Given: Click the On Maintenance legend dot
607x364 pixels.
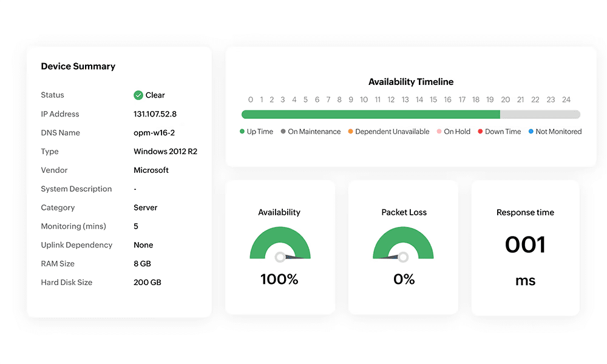Looking at the screenshot, I should tap(283, 131).
